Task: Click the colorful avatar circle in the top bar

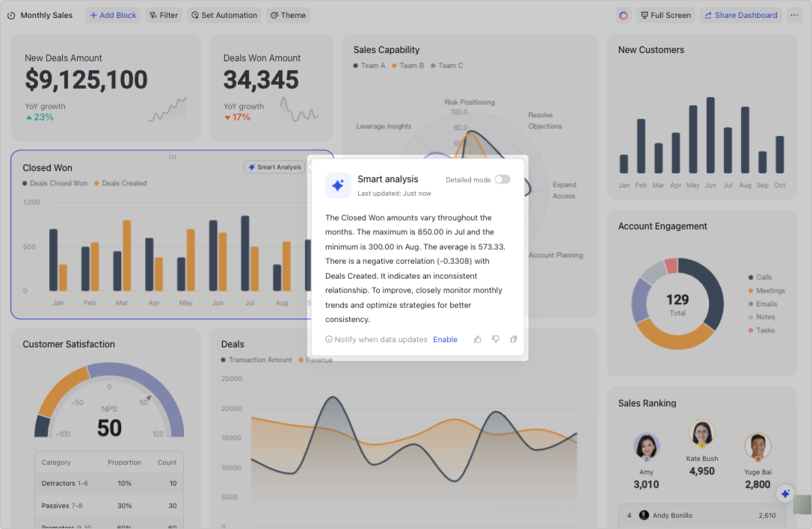Action: coord(623,15)
